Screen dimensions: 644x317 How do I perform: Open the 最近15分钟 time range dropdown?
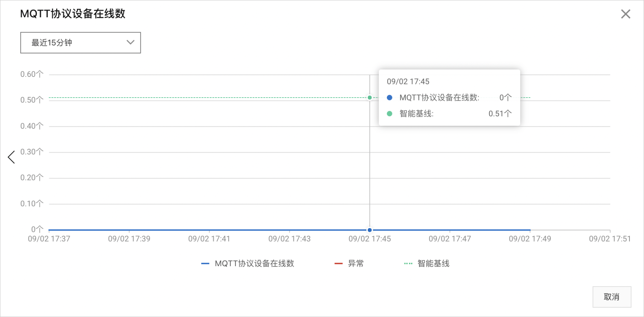click(80, 43)
